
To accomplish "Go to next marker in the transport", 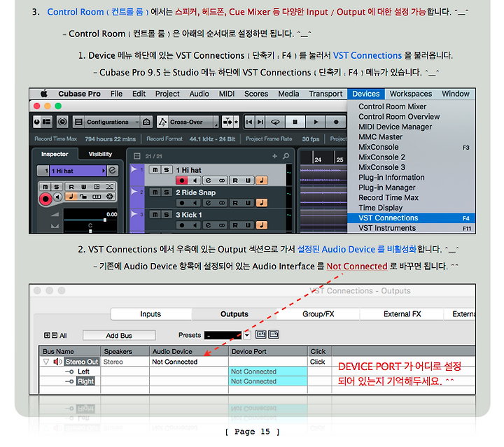I will click(260, 122).
